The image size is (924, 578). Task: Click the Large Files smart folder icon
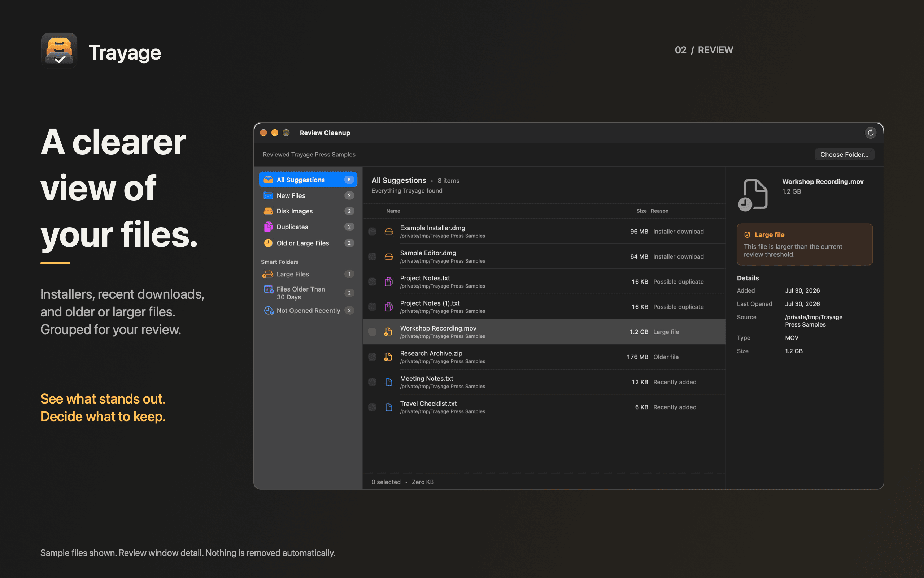[x=268, y=274]
